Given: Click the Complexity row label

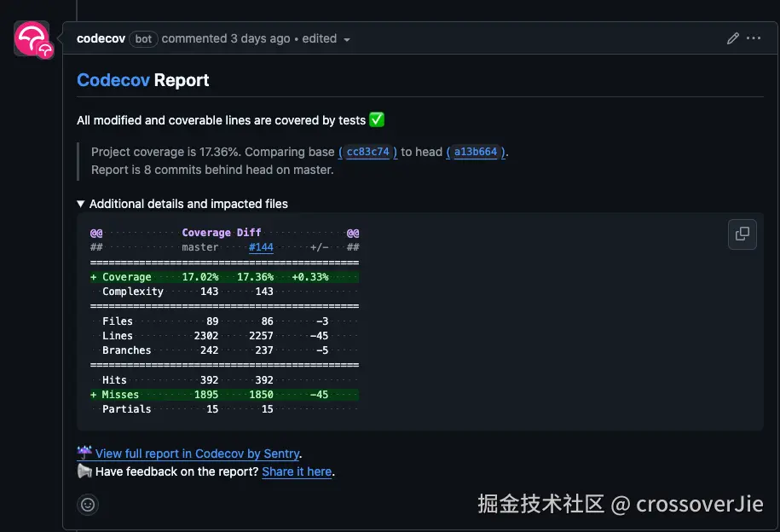Looking at the screenshot, I should pyautogui.click(x=133, y=291).
